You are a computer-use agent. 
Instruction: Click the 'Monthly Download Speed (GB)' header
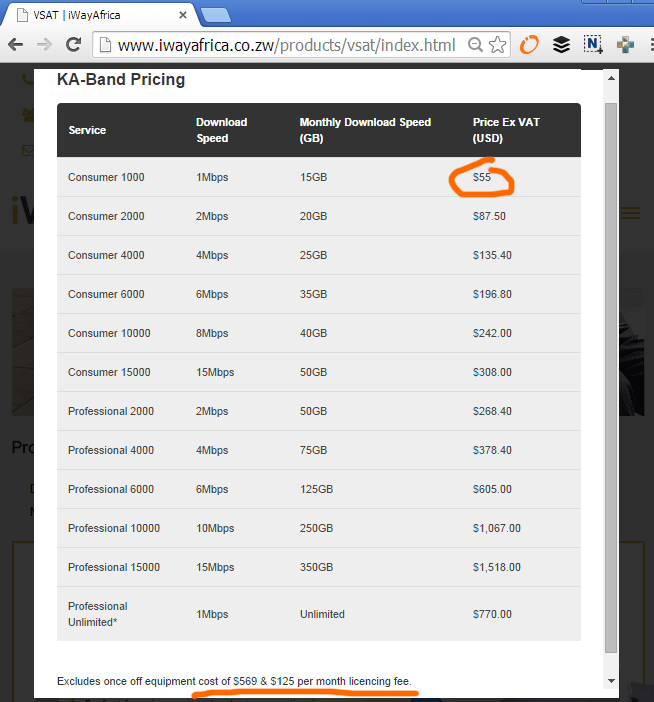[x=365, y=130]
